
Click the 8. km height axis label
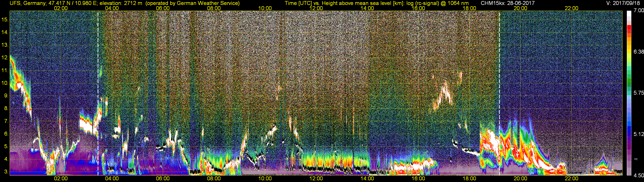[x=6, y=109]
